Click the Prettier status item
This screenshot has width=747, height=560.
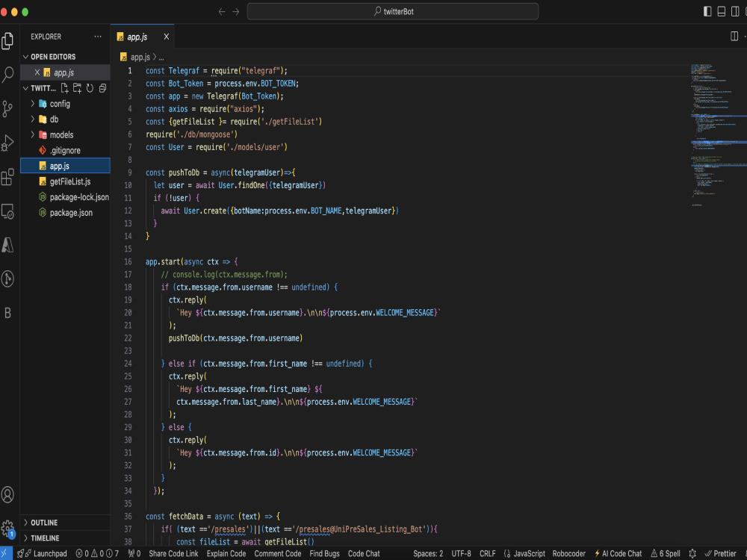click(x=721, y=553)
